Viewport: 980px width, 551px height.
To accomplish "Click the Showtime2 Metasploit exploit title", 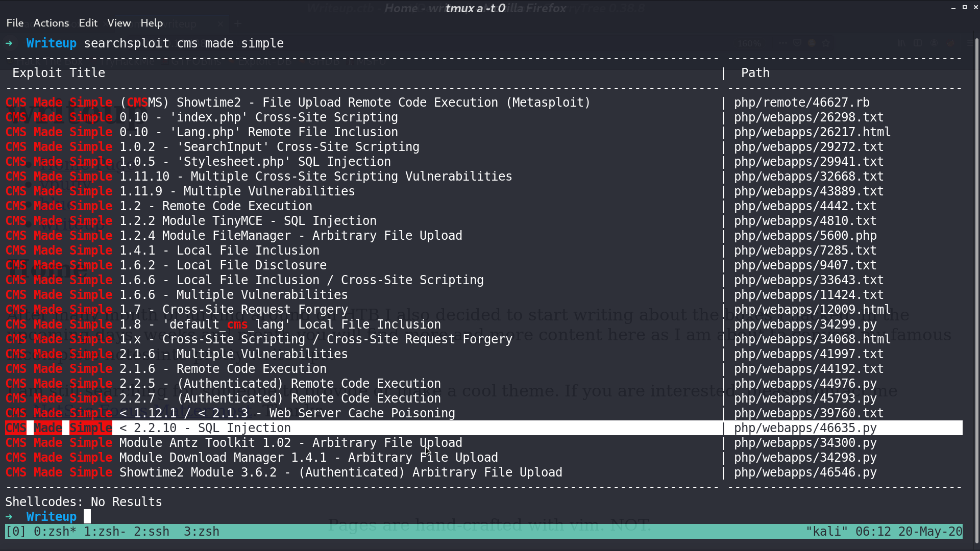I will 298,103.
